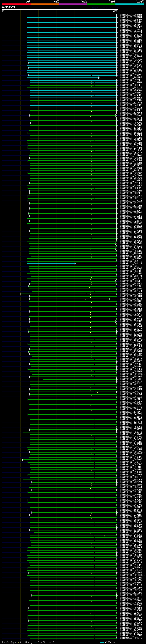Select the shortened green alignment bar for C4EUV6
Viewport: 146px width, 644px height.
tap(69, 299)
